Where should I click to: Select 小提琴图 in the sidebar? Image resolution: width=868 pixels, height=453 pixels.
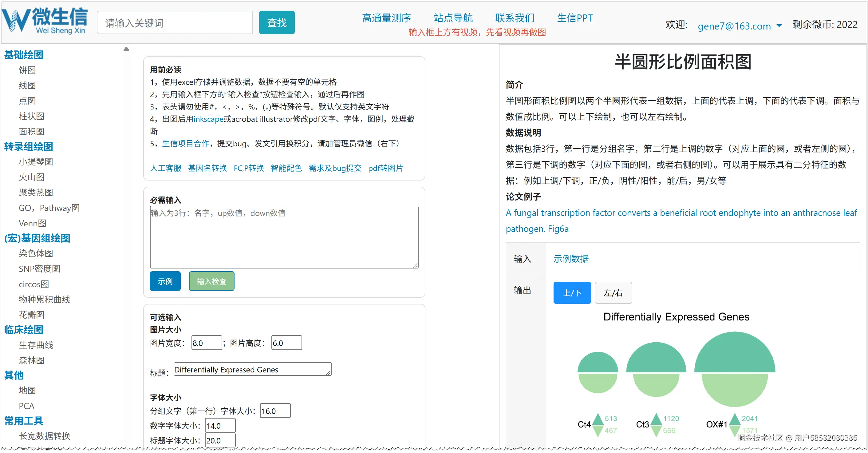[x=36, y=162]
